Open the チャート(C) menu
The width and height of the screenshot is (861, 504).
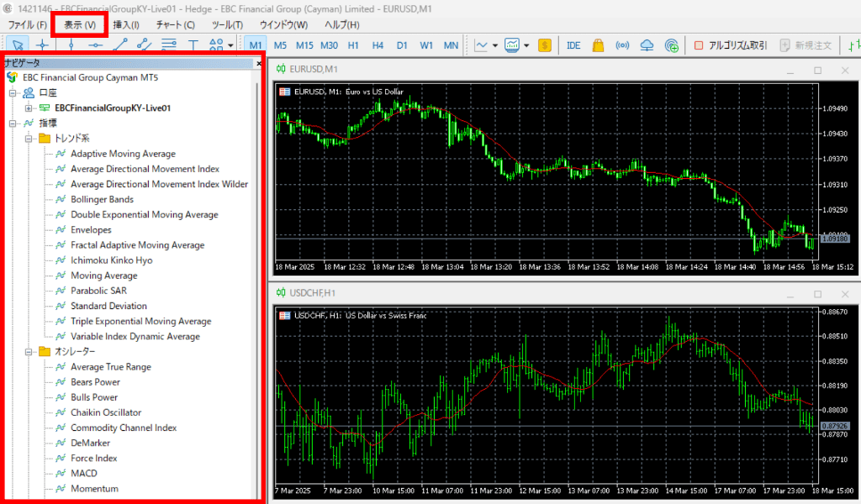(x=175, y=24)
